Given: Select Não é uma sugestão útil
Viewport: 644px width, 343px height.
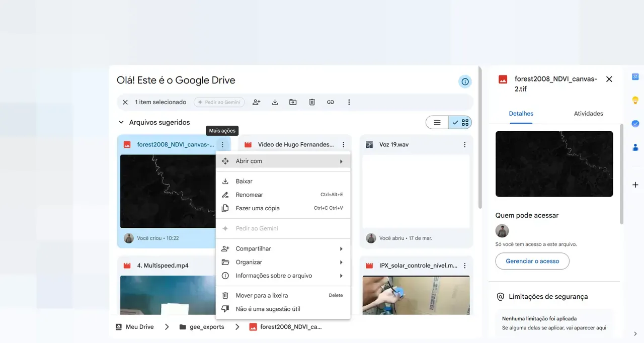Looking at the screenshot, I should [x=283, y=309].
